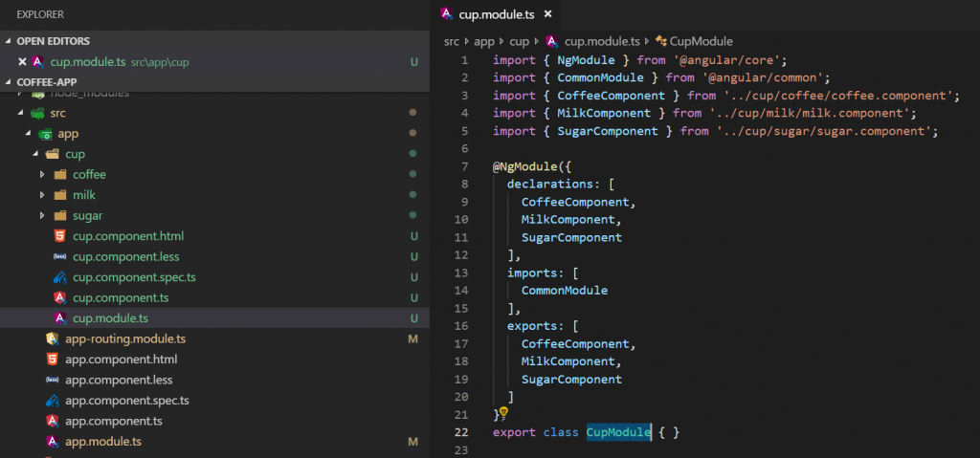This screenshot has height=458, width=980.
Task: Expand the sugar folder arrow
Action: tap(42, 215)
